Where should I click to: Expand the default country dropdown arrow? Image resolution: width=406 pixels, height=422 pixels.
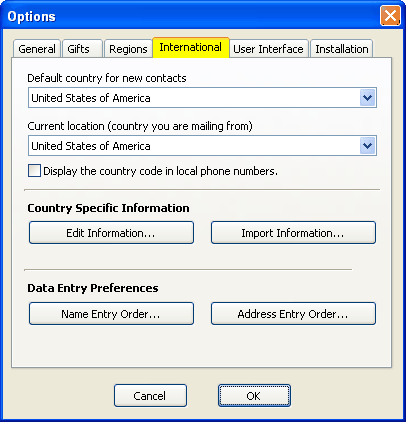(368, 98)
